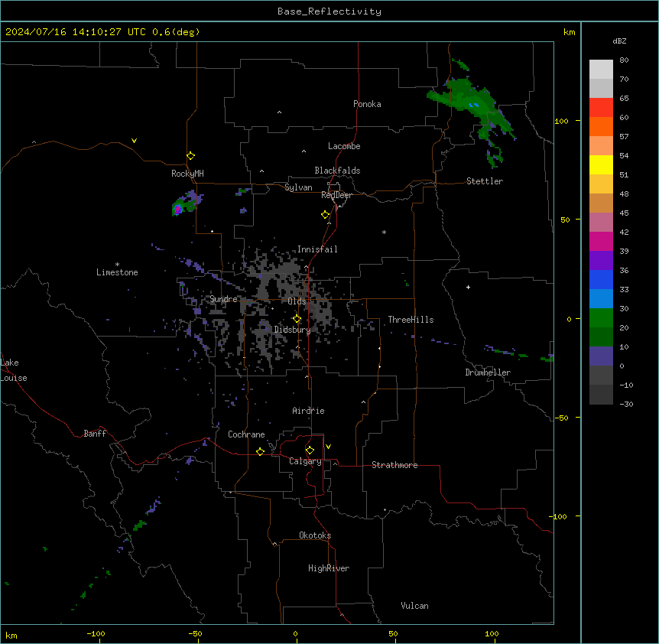Click the Olds town label
The height and width of the screenshot is (644, 659).
pyautogui.click(x=297, y=301)
